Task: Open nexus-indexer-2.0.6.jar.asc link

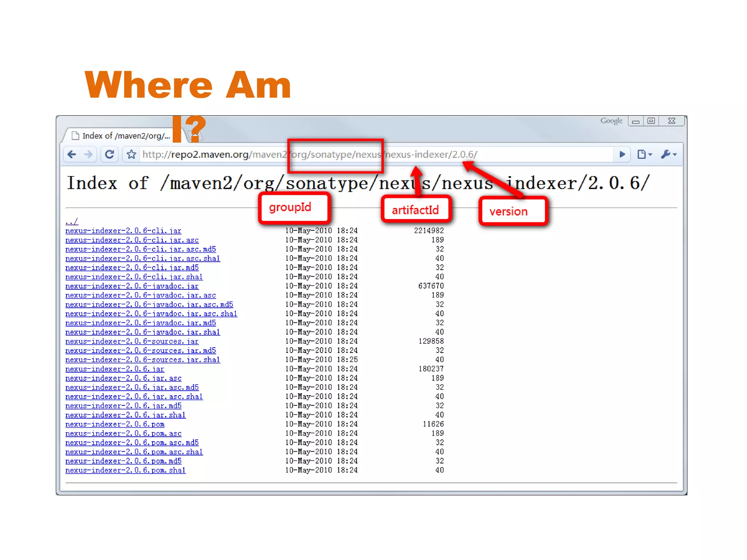Action: point(123,378)
